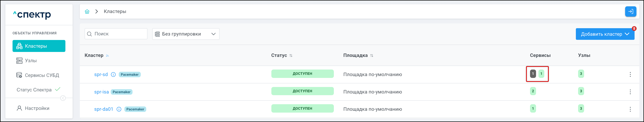644x122 pixels.
Task: Open the Узлы section in sidebar
Action: pos(31,61)
